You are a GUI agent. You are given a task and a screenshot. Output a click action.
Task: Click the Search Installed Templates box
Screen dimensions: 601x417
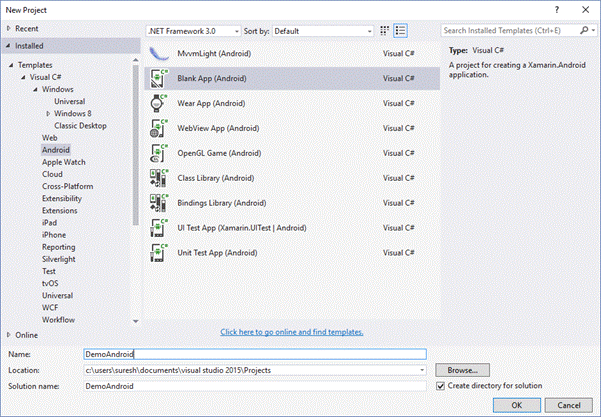point(510,30)
